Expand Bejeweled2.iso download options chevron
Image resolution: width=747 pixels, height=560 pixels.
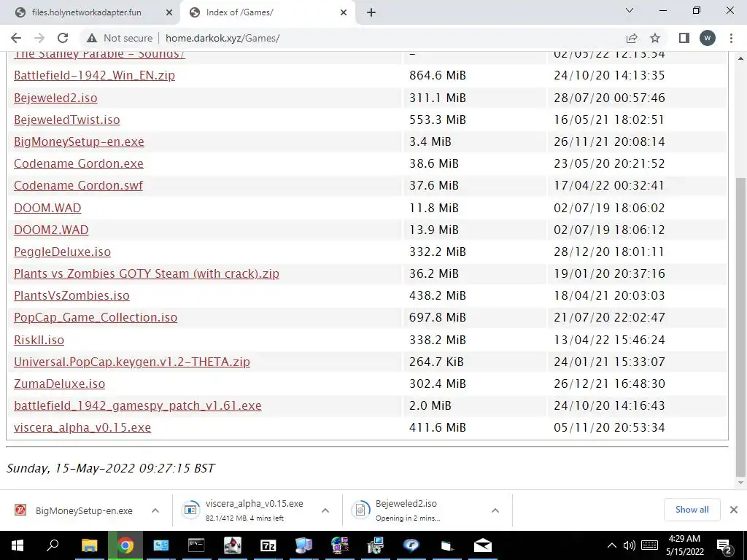[x=495, y=510]
